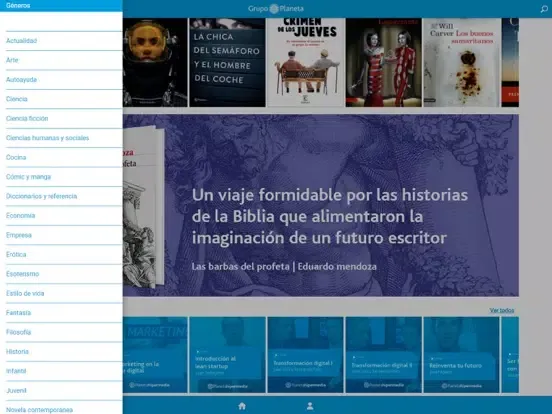Choose the Historia genre
552x414 pixels.
(61, 352)
